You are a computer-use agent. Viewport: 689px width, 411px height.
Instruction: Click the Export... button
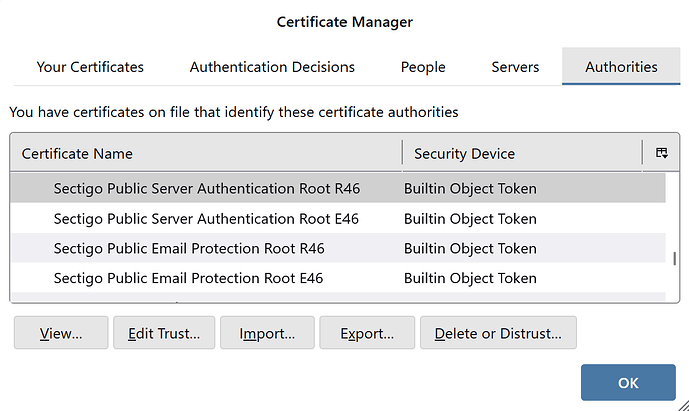(366, 334)
